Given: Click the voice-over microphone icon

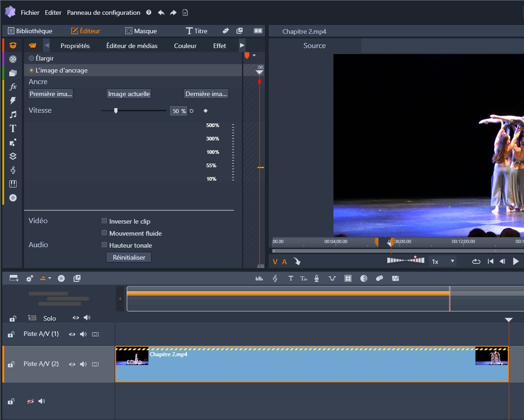Looking at the screenshot, I should [317, 279].
